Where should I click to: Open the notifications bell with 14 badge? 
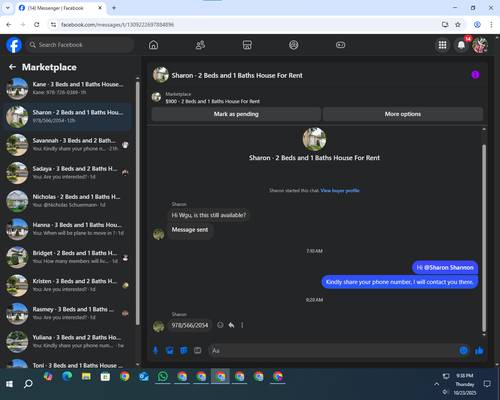click(x=461, y=45)
